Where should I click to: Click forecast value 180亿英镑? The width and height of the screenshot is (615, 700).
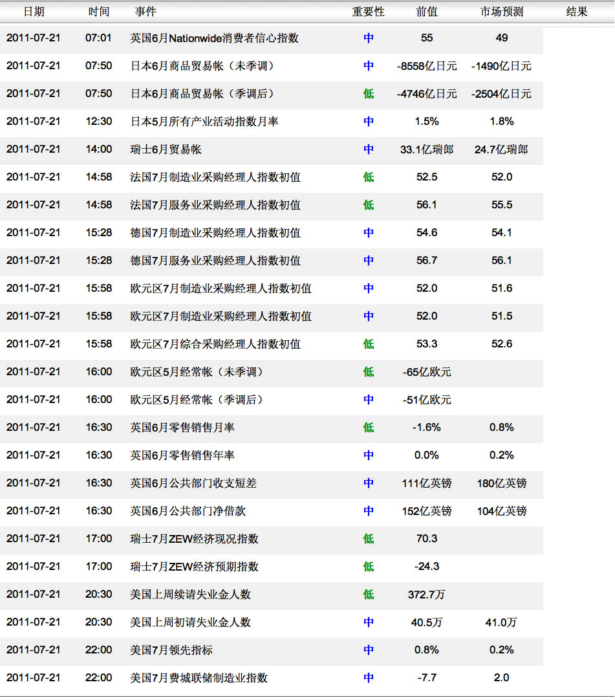pos(502,483)
